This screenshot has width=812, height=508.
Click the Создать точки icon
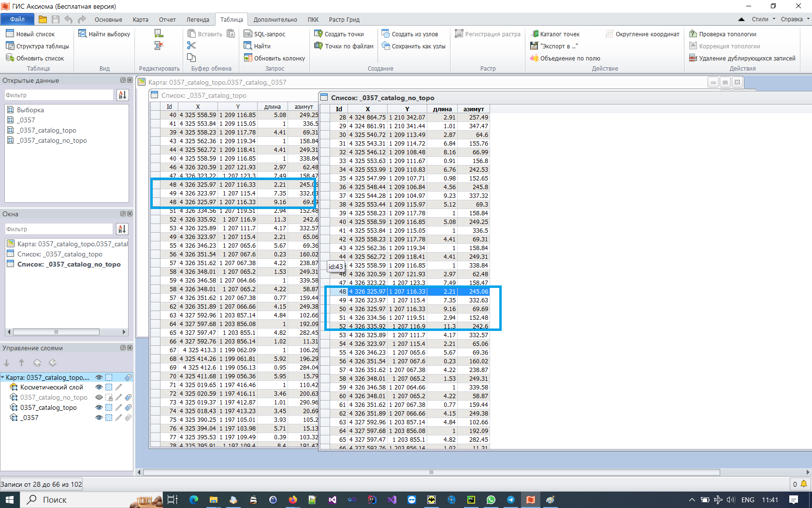pyautogui.click(x=318, y=34)
